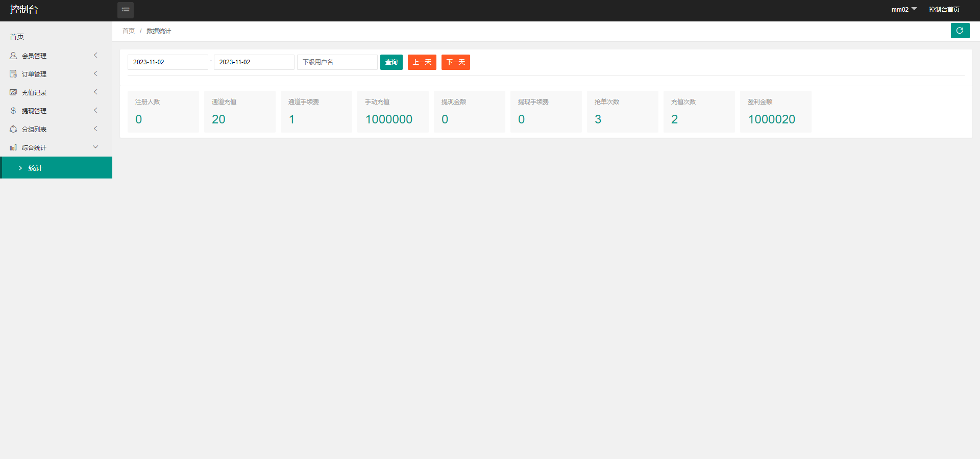Select 订单管理 menu item
980x459 pixels.
[56, 74]
